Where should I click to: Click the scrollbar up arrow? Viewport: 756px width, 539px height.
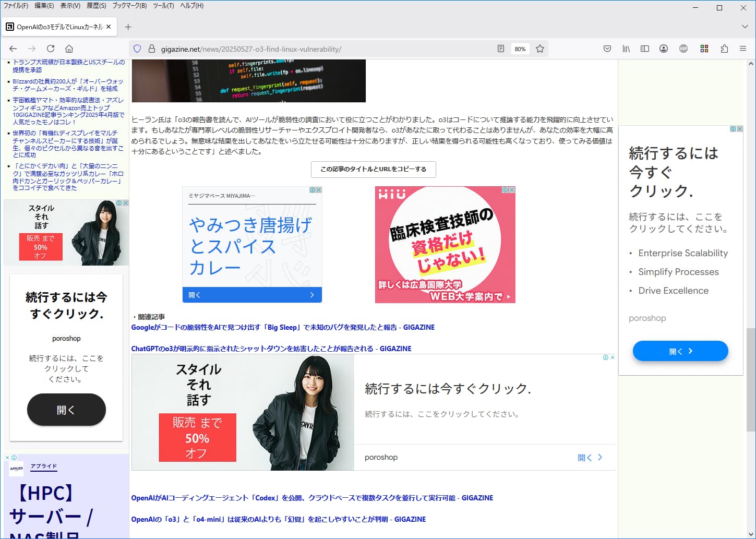(x=751, y=64)
